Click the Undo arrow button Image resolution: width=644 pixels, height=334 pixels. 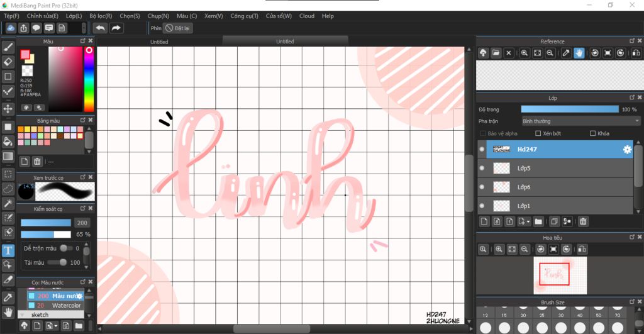click(100, 28)
